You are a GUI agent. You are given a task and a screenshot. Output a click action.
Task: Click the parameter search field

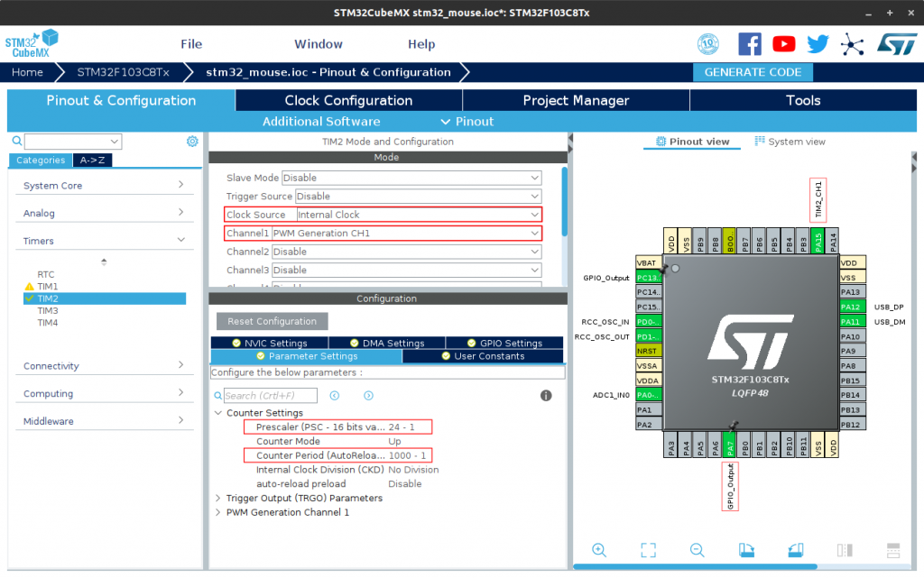271,396
